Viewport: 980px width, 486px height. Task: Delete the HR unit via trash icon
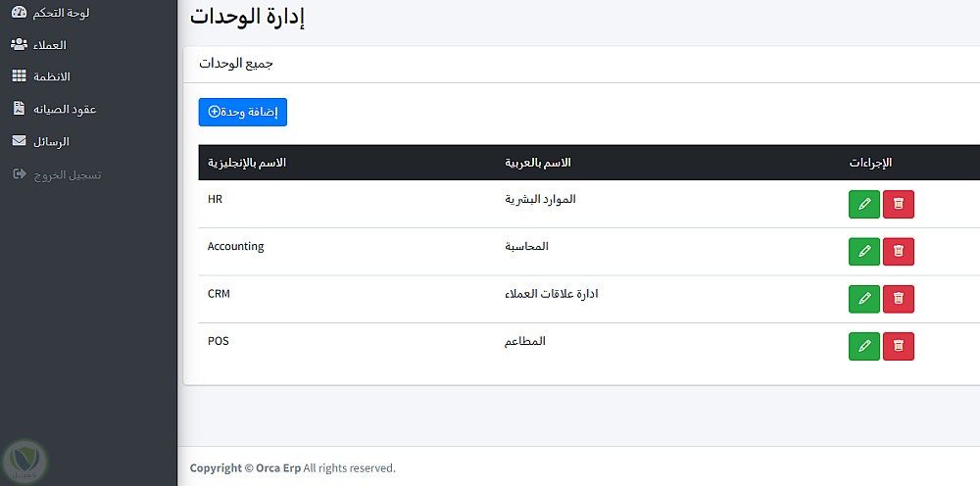[898, 204]
